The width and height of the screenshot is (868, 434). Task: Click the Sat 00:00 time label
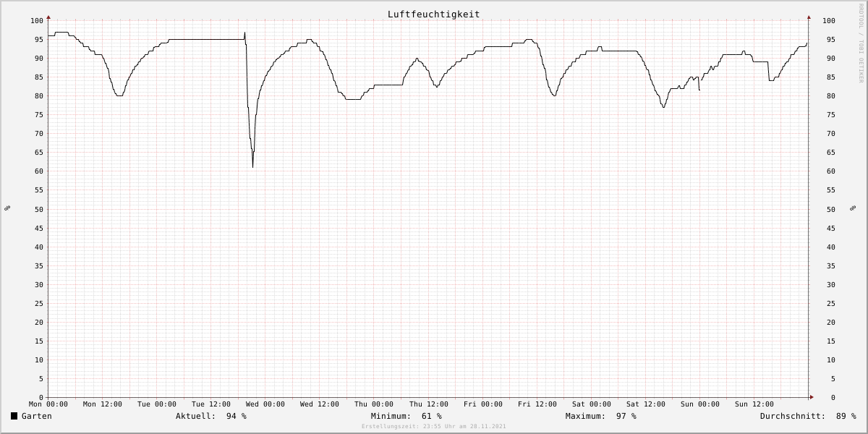point(592,404)
